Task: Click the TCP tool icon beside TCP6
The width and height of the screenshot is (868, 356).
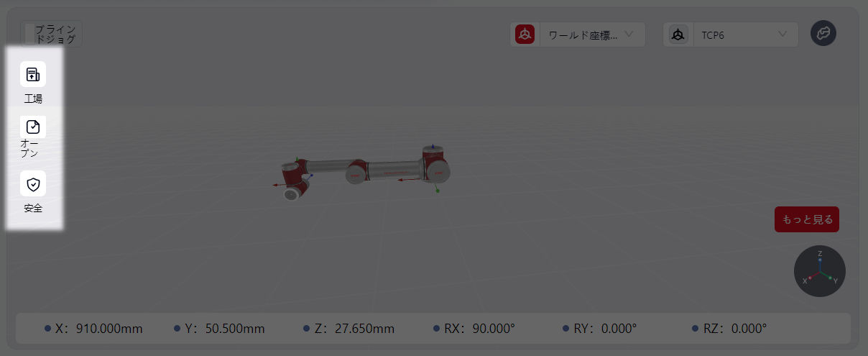Action: point(678,35)
